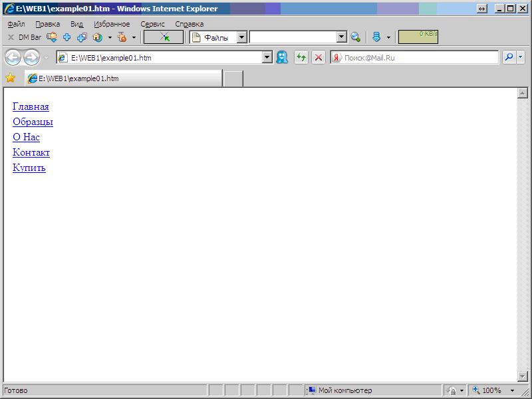The width and height of the screenshot is (532, 399).
Task: Select the E:\WEB1\example01.htm tab
Action: (x=124, y=78)
